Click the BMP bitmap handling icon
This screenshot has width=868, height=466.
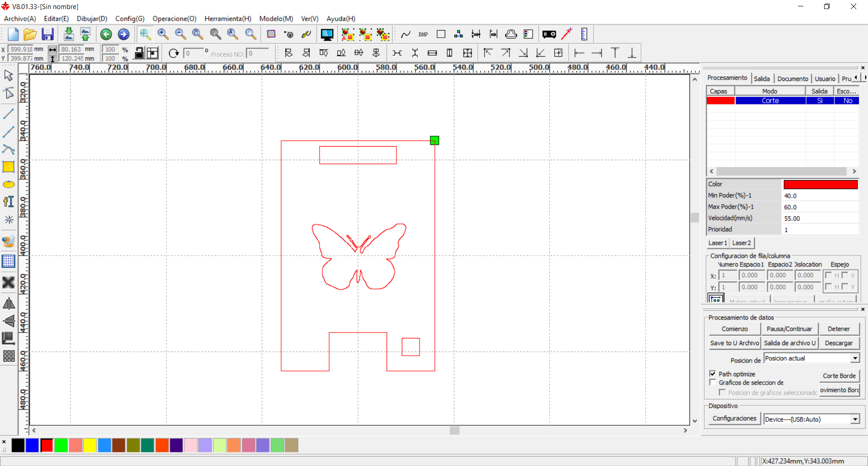(423, 34)
